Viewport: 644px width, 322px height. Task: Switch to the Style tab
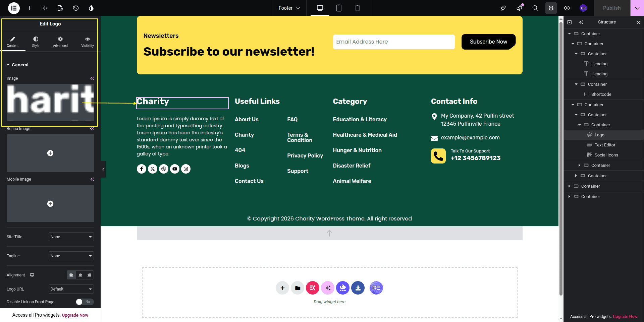[36, 42]
